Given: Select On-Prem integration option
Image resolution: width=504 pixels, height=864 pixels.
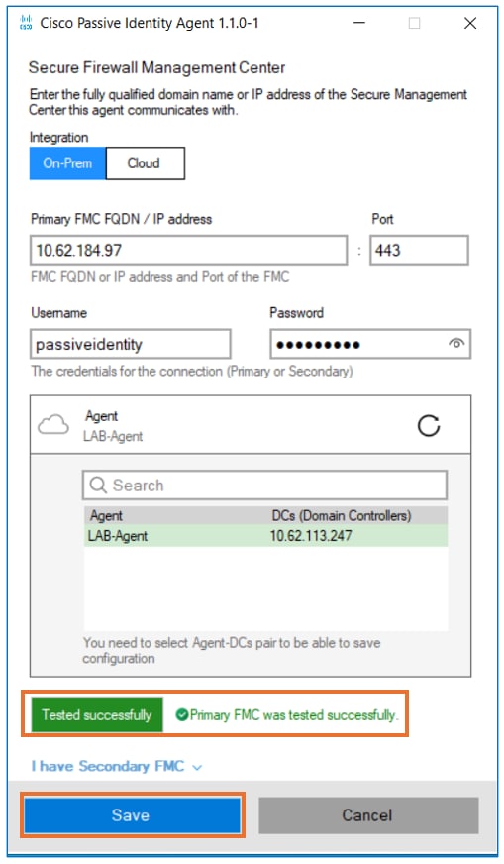Looking at the screenshot, I should 67,163.
